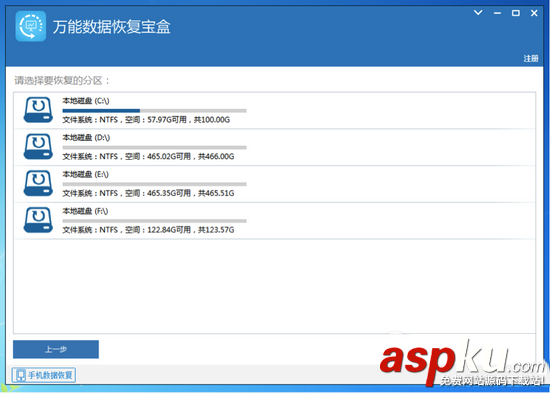Select text 57.97G可用，共100.00G
This screenshot has width=550, height=393.
pyautogui.click(x=189, y=120)
